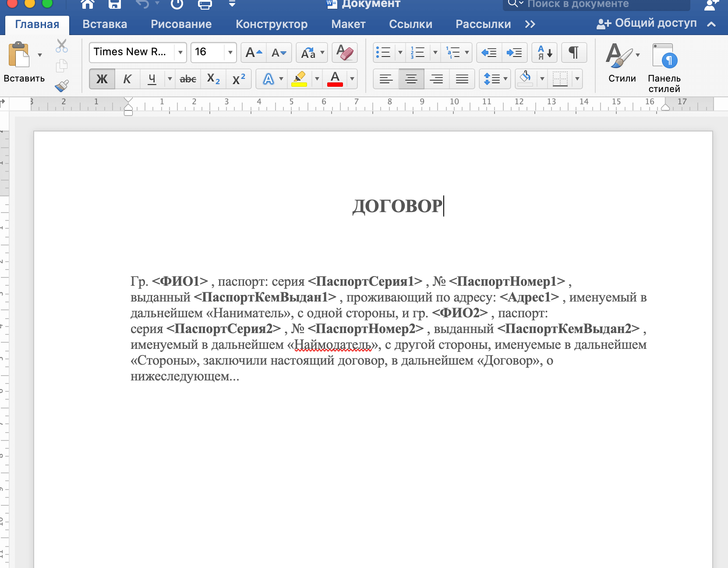Open the Times New Roman font dropdown
Screen dimensions: 728x568
(x=180, y=53)
